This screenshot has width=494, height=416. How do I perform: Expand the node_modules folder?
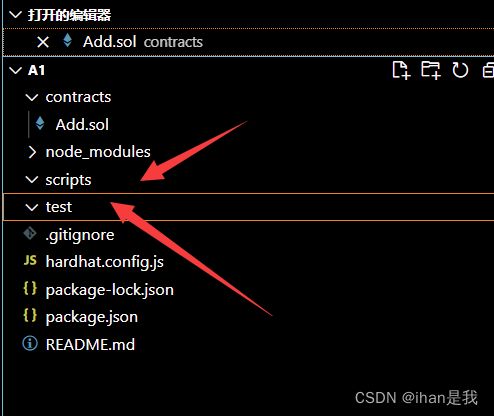tap(32, 152)
